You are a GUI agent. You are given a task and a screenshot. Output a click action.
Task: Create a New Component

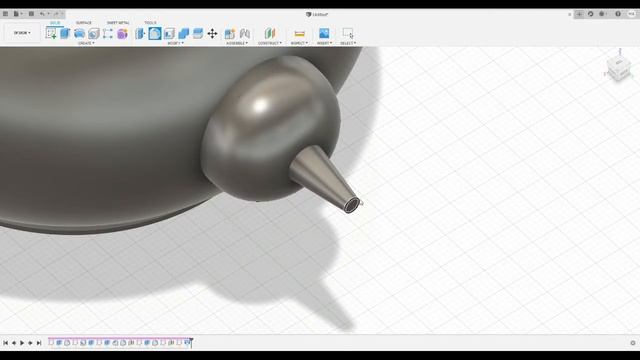tap(230, 33)
